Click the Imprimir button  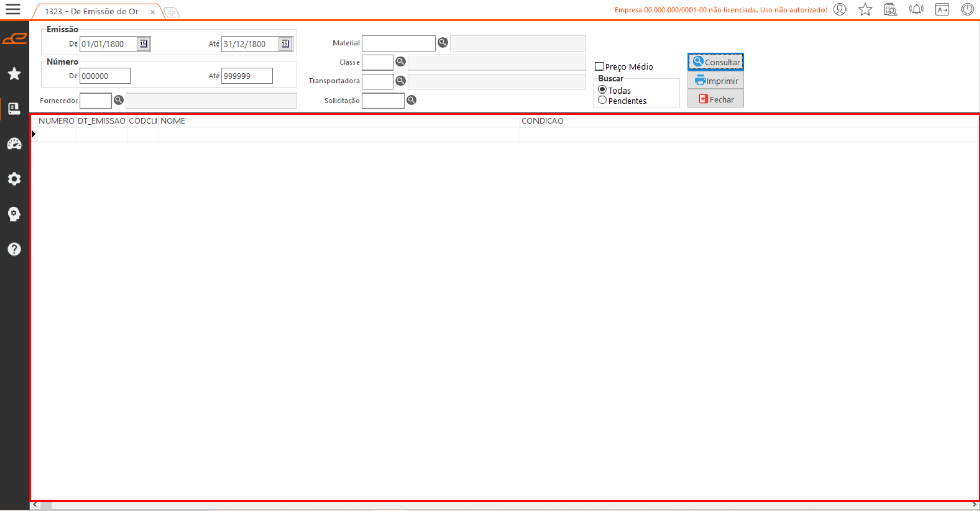[716, 81]
